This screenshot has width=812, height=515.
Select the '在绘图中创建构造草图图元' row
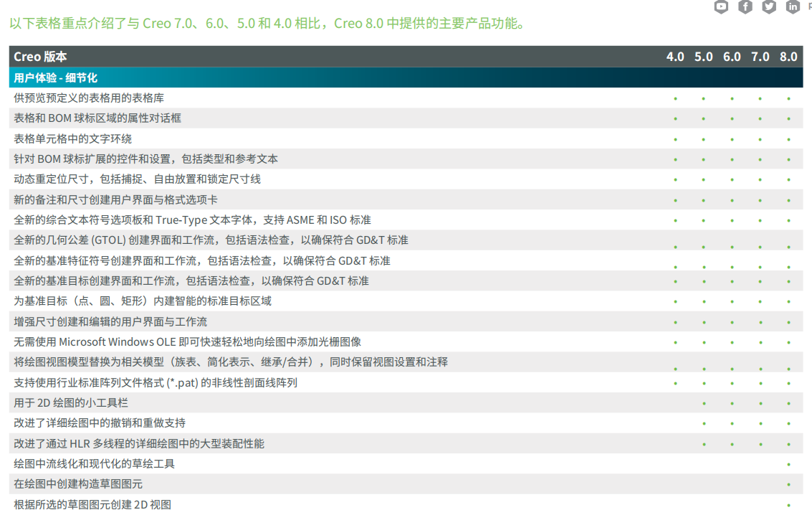click(78, 484)
